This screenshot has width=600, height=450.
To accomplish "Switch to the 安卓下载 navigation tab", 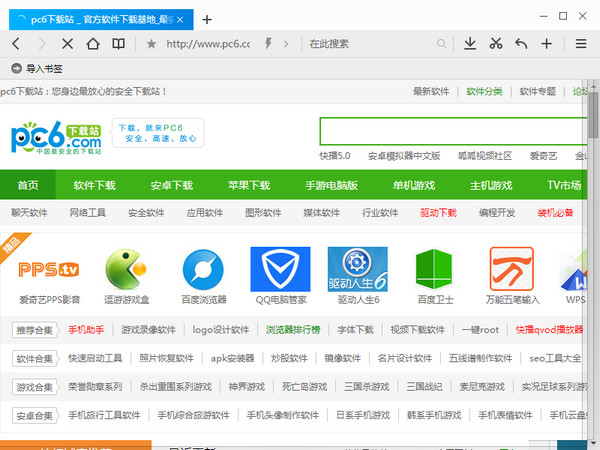I will tap(171, 185).
